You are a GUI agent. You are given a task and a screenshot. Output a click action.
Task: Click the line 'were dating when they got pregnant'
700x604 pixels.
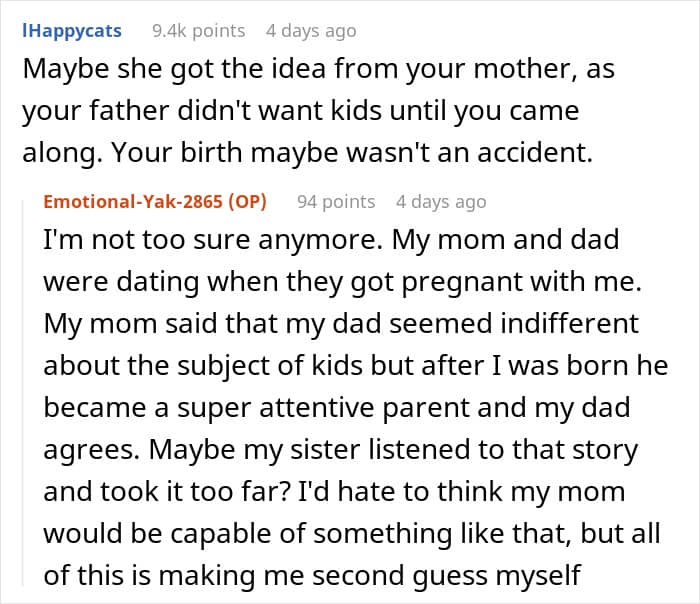point(342,282)
